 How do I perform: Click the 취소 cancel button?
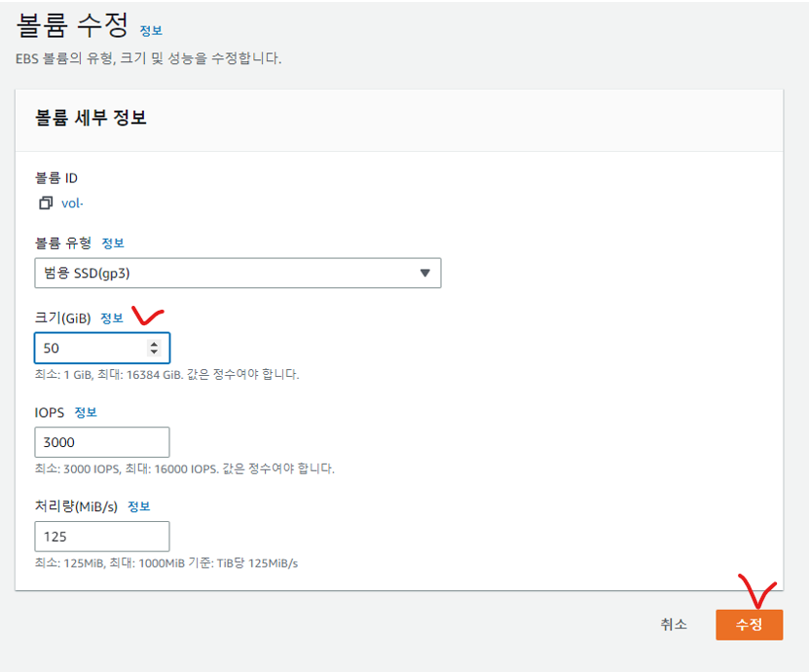tap(674, 624)
